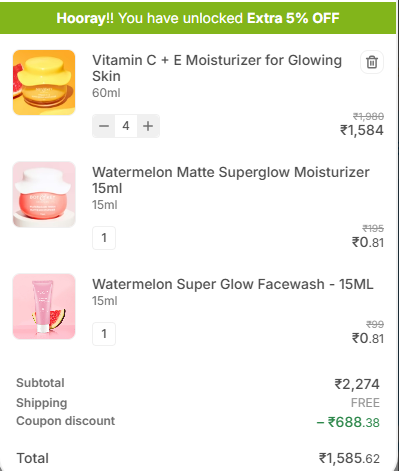Delete Vitamin C + E Moisturizer with trash icon

[372, 62]
